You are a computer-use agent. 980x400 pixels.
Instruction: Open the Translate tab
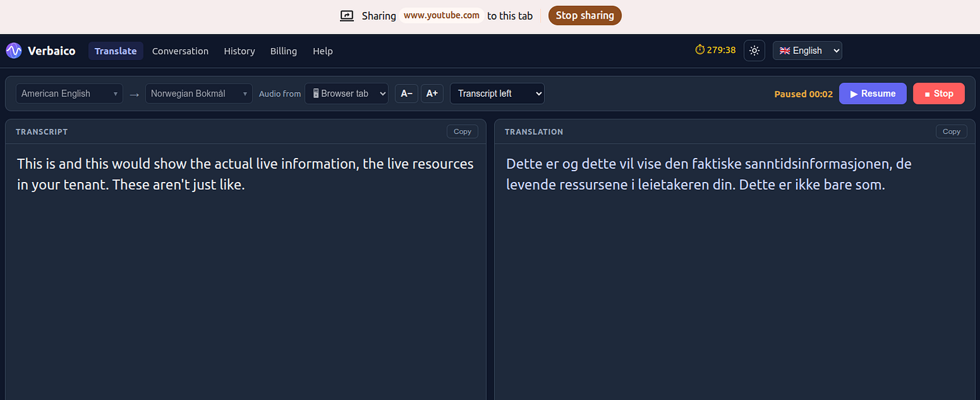coord(115,51)
